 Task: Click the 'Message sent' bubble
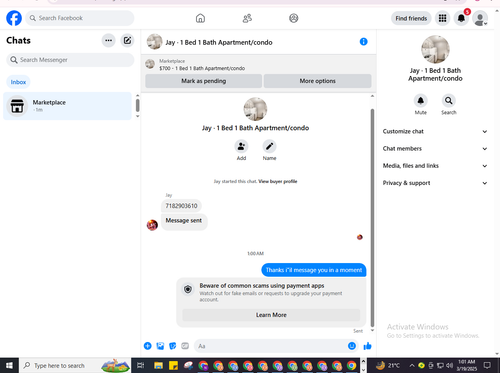[x=184, y=221]
